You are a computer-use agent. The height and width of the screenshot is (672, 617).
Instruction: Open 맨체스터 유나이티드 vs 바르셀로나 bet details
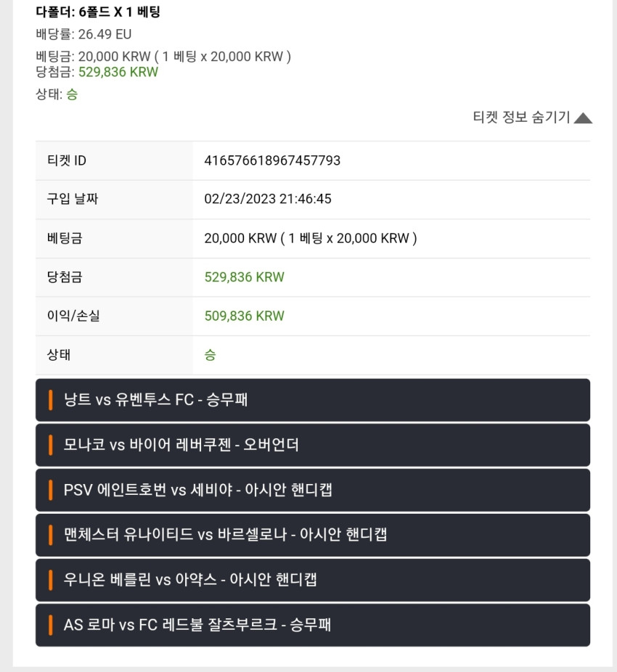(313, 535)
